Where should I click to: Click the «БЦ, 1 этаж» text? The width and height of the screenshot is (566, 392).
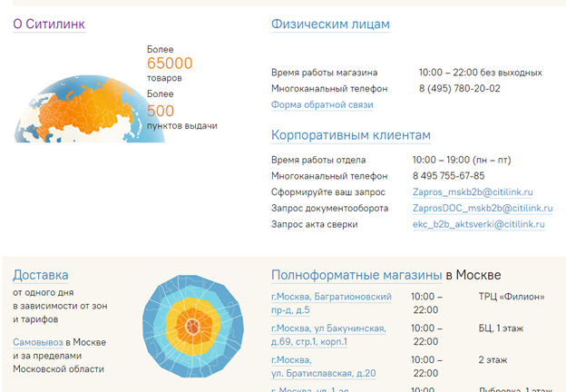(x=501, y=328)
